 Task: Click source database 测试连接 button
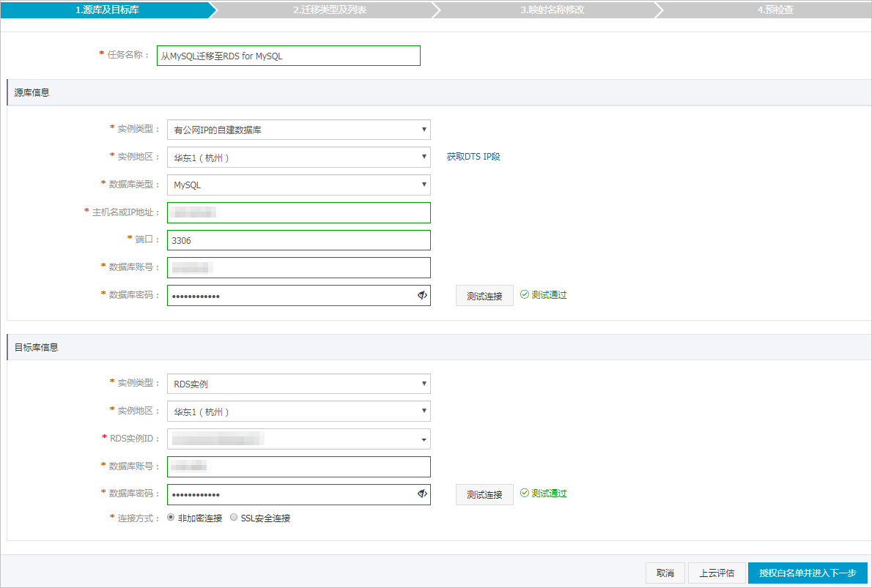pyautogui.click(x=484, y=296)
